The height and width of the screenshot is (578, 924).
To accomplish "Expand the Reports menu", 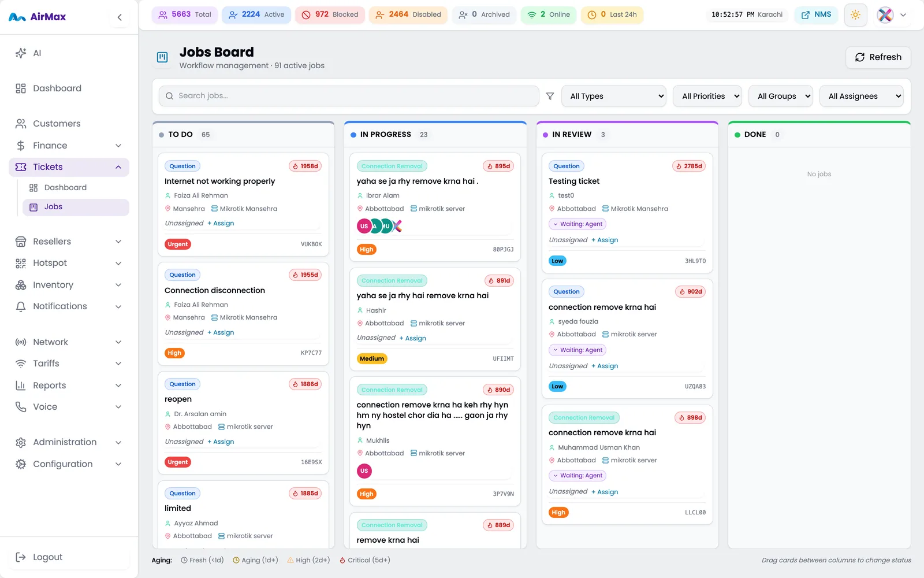I will tap(69, 386).
